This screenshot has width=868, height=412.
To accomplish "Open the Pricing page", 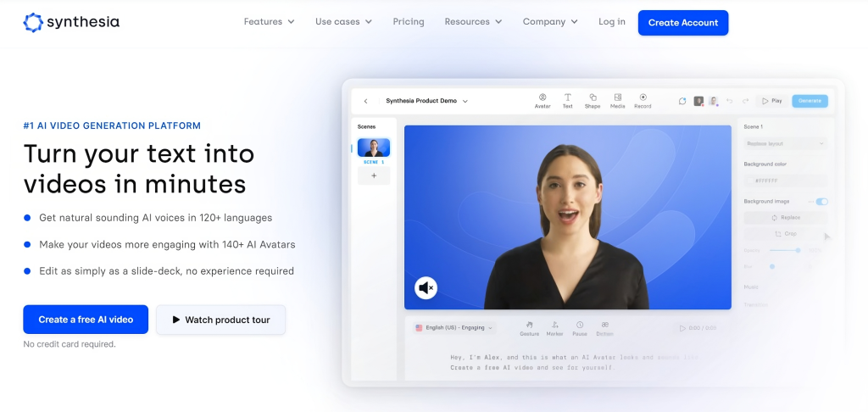I will coord(409,22).
